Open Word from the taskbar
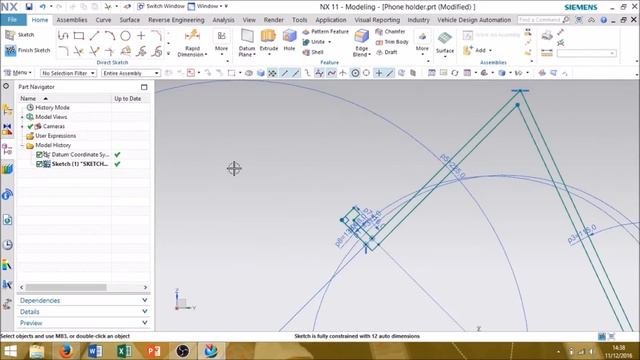Viewport: 640px width, 360px height. [95, 351]
